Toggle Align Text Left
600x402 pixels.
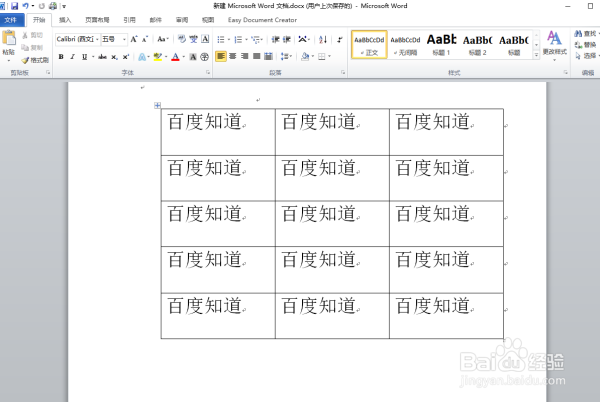tap(221, 57)
